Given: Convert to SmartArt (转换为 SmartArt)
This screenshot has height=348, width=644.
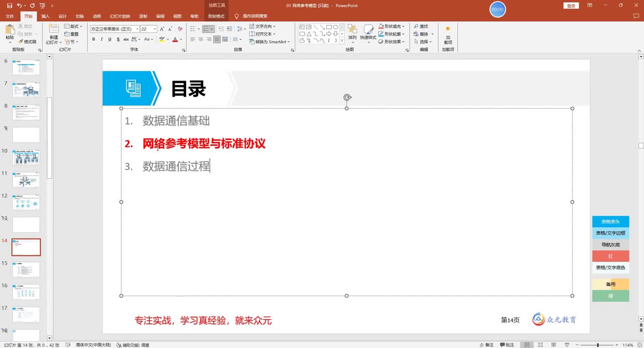Looking at the screenshot, I should pos(270,42).
